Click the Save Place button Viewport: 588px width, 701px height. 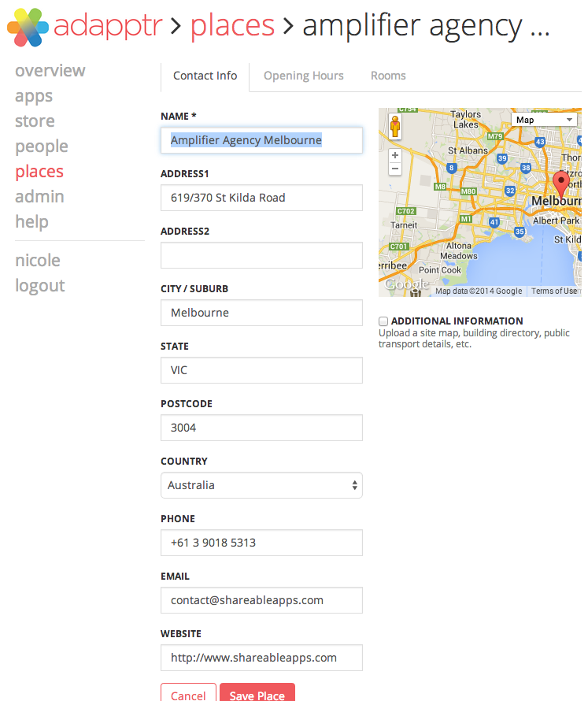tap(257, 693)
